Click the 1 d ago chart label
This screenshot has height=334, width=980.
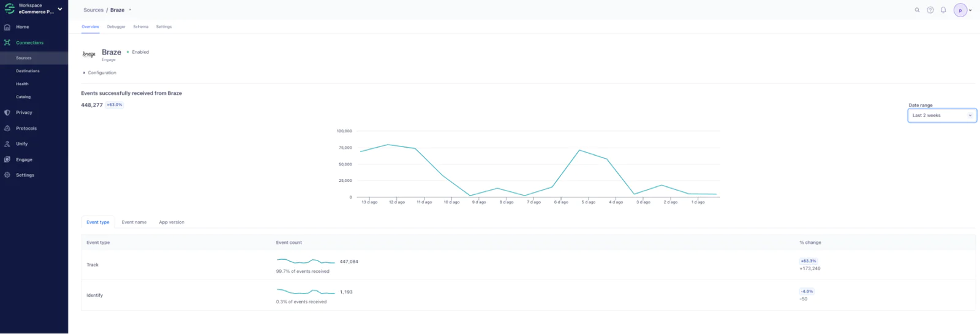[x=698, y=202]
